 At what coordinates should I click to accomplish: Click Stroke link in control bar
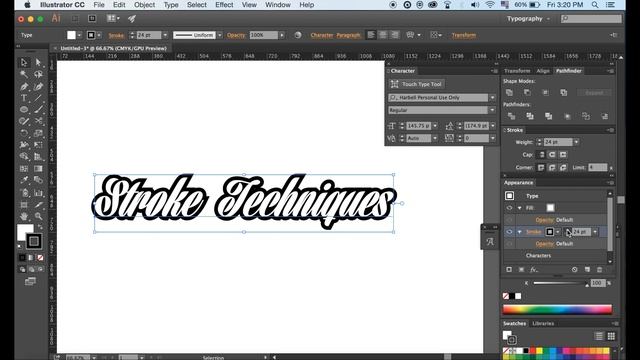pos(116,36)
